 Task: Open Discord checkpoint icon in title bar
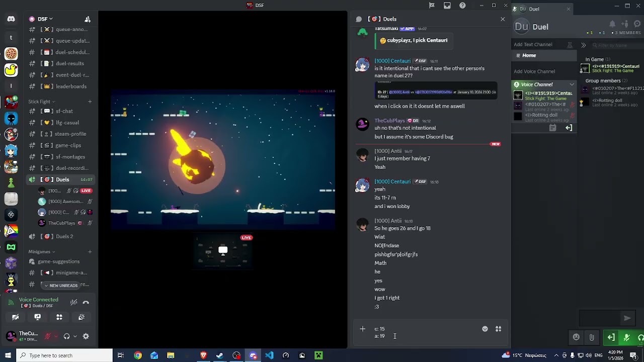[x=432, y=6]
